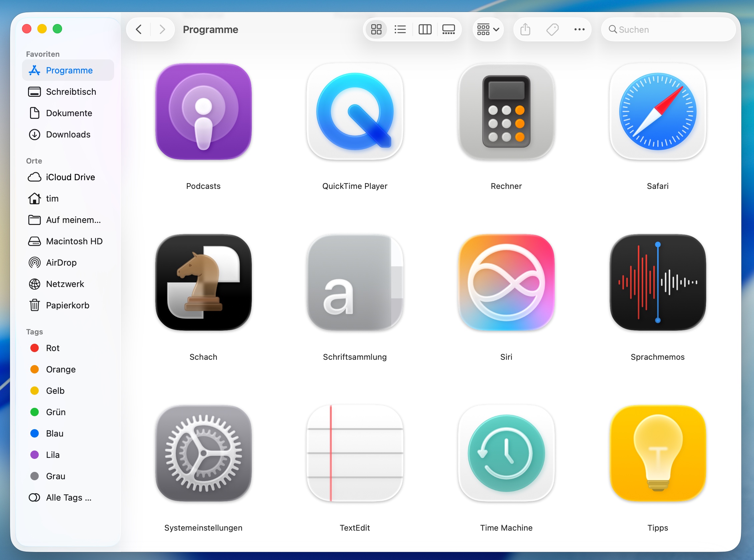Click the 'Rechner' label text

pyautogui.click(x=506, y=186)
